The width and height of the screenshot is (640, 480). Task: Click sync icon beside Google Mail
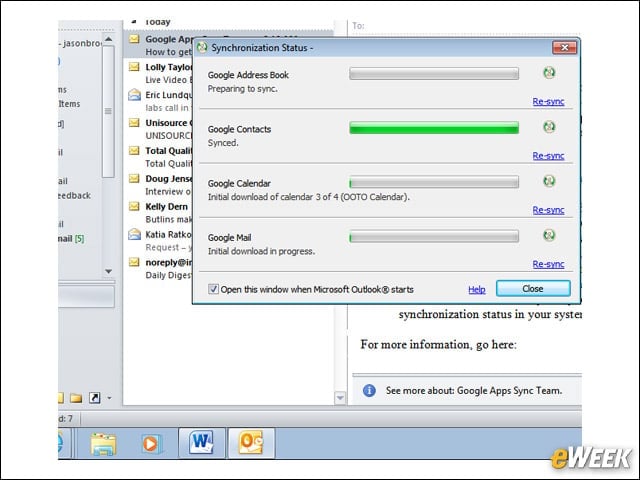549,235
